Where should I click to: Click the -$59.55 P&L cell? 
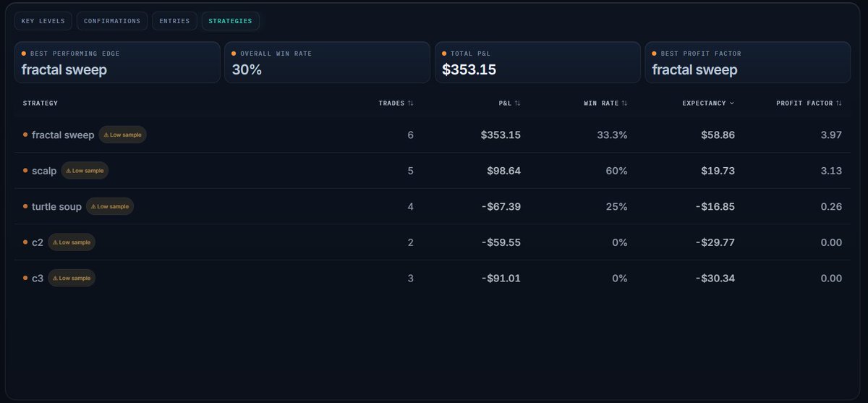(x=501, y=242)
